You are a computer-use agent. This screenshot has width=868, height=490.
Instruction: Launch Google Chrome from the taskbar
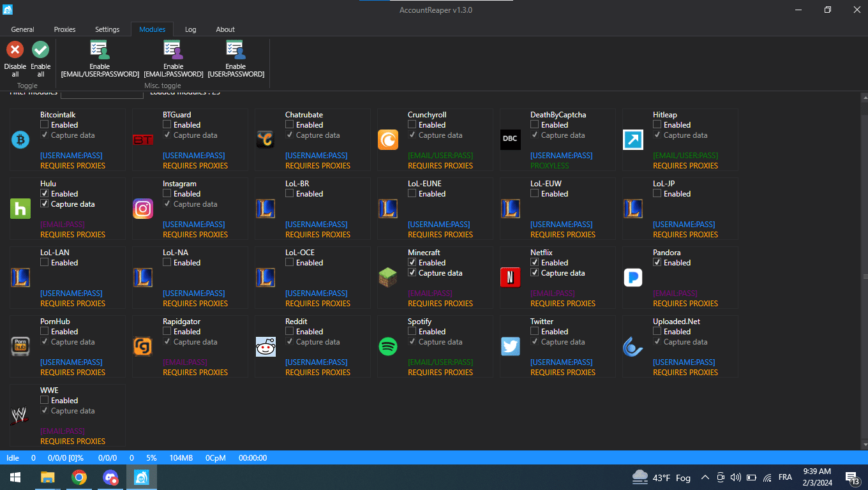[x=79, y=477]
